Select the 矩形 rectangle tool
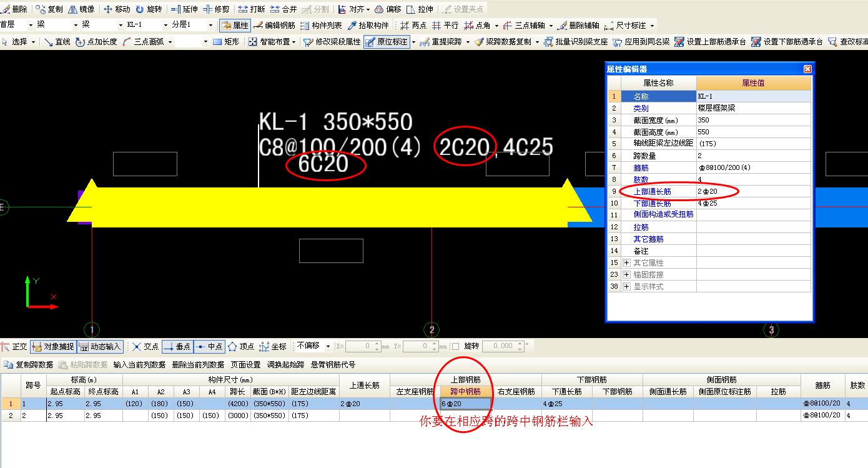The width and height of the screenshot is (868, 468). coord(225,42)
